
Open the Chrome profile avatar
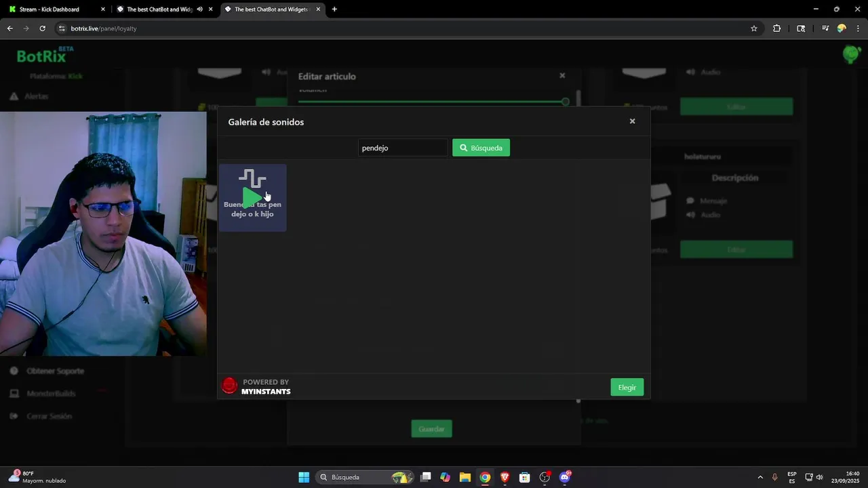pos(842,28)
